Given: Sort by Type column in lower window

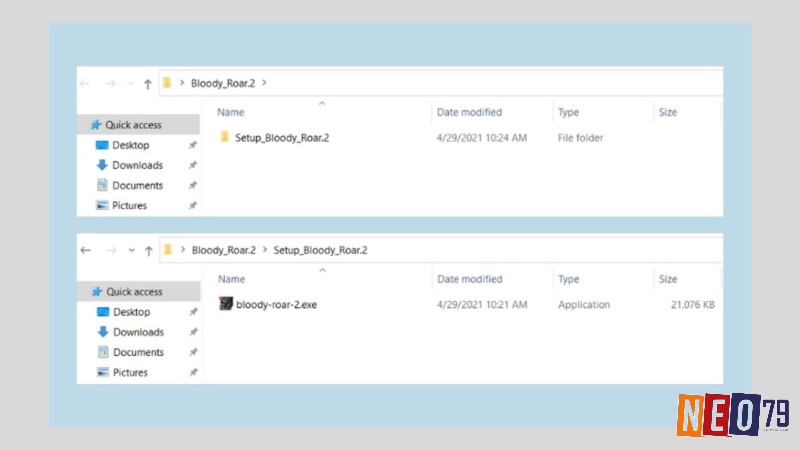Looking at the screenshot, I should [x=568, y=279].
